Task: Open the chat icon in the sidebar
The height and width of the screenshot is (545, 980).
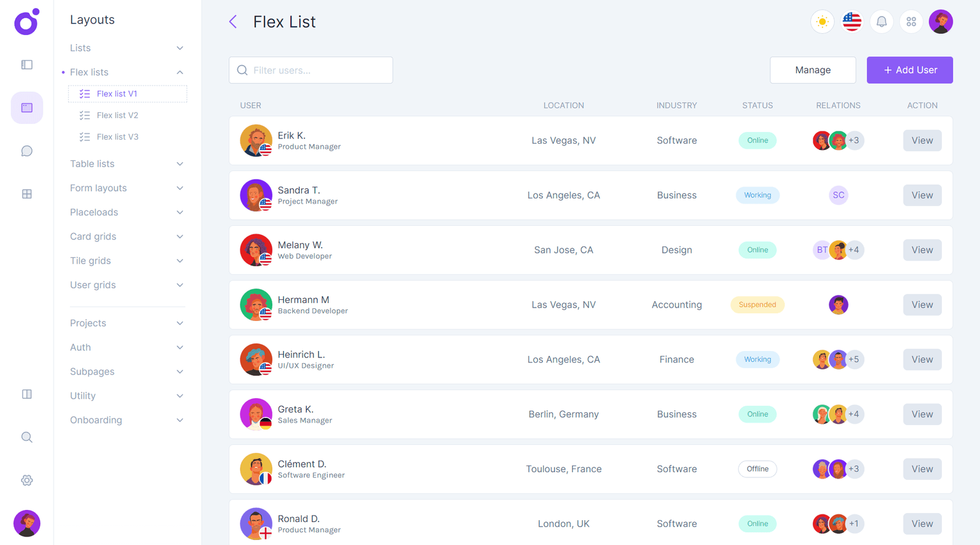Action: (26, 151)
